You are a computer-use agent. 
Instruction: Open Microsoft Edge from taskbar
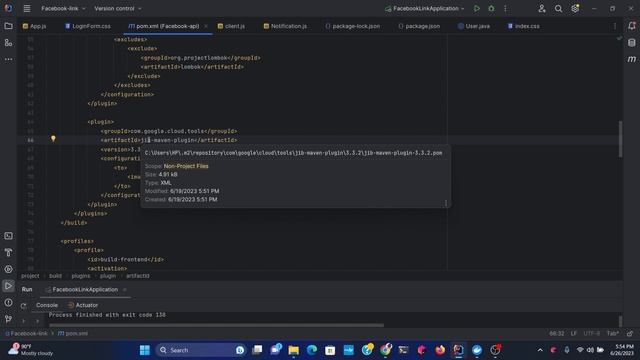pos(312,350)
